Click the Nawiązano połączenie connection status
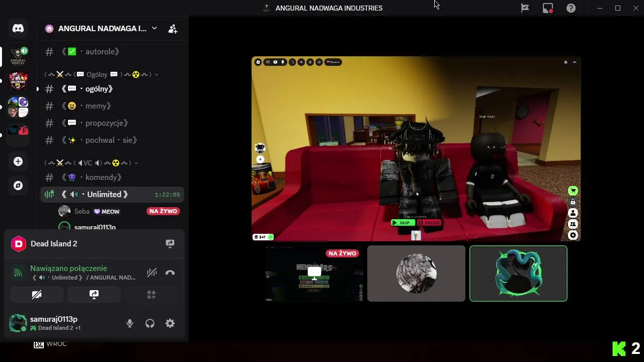Image resolution: width=644 pixels, height=362 pixels. click(68, 268)
